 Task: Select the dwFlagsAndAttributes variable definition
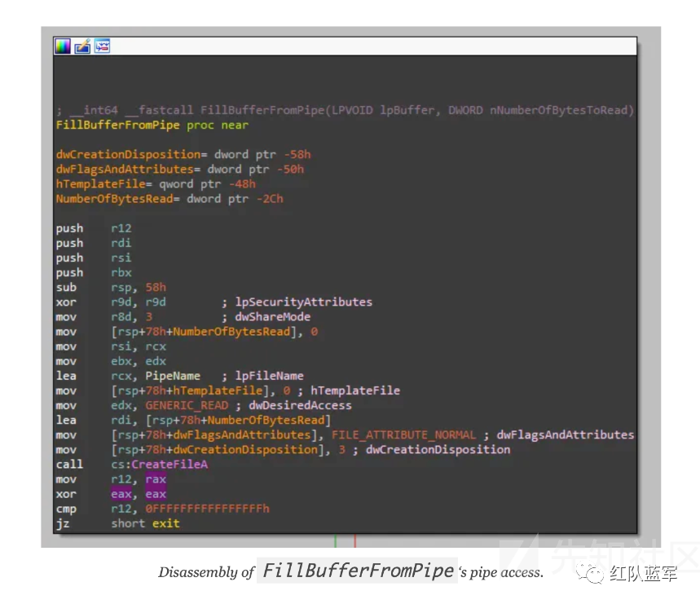[179, 170]
